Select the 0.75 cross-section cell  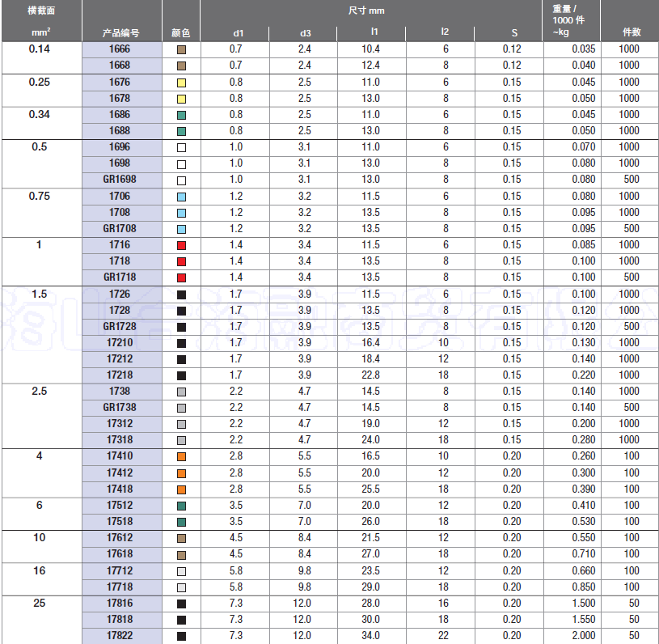click(40, 197)
